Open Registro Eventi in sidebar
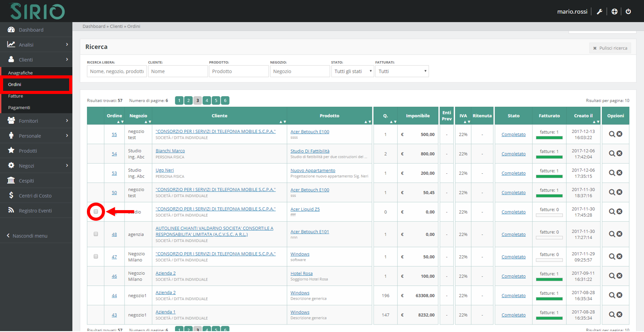 (x=35, y=211)
